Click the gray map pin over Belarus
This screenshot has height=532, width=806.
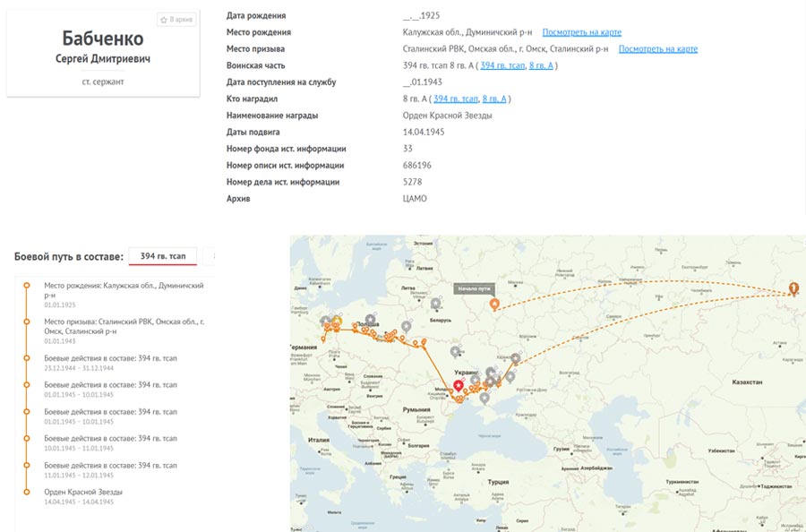click(435, 304)
